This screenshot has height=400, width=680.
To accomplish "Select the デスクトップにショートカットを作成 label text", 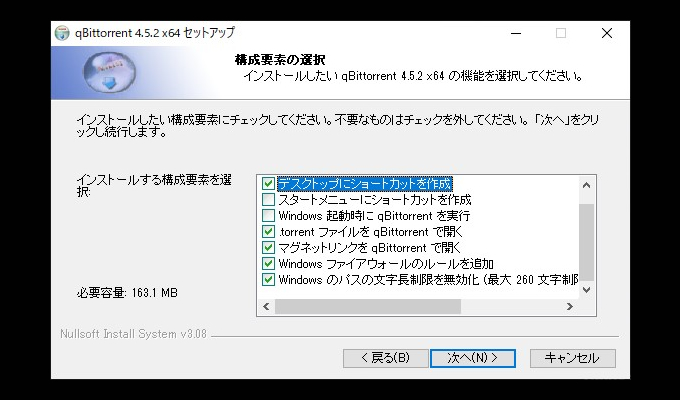I will coord(365,184).
